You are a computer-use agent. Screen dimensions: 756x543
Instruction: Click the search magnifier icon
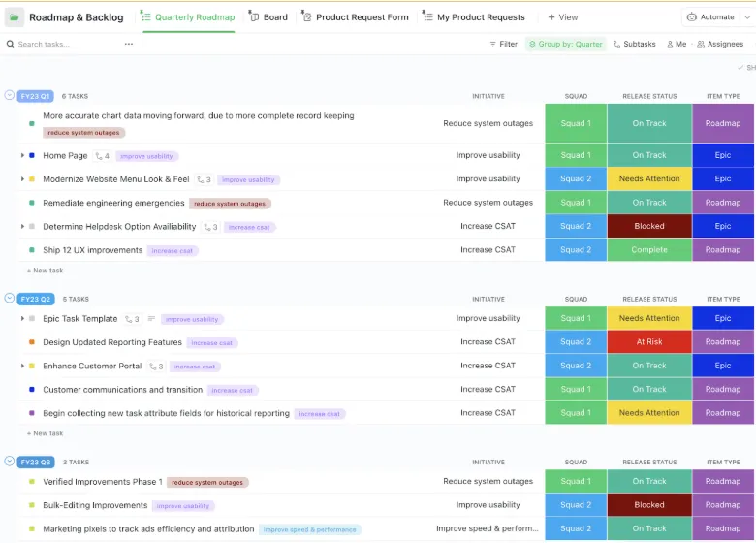[x=10, y=44]
